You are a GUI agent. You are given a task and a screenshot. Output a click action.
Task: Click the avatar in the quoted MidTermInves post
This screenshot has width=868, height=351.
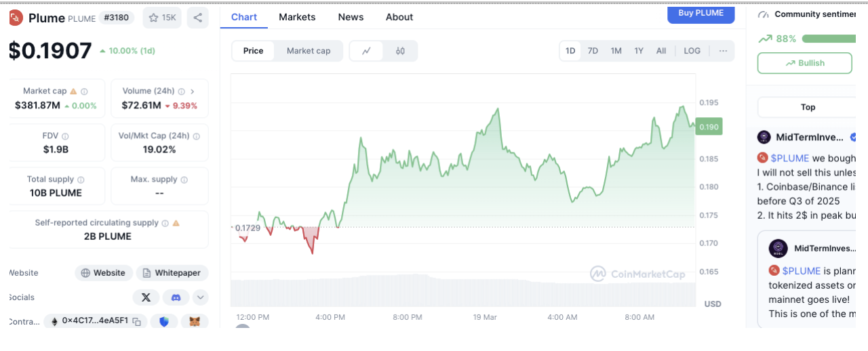click(x=778, y=248)
